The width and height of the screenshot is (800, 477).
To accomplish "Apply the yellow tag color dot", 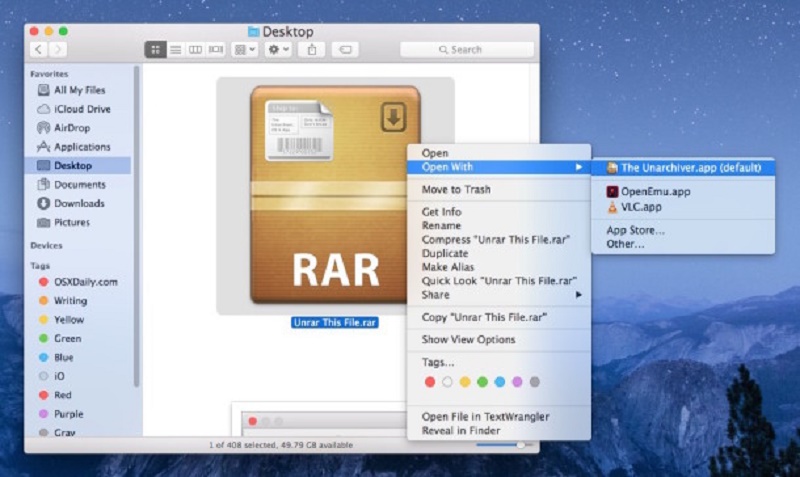I will point(465,382).
